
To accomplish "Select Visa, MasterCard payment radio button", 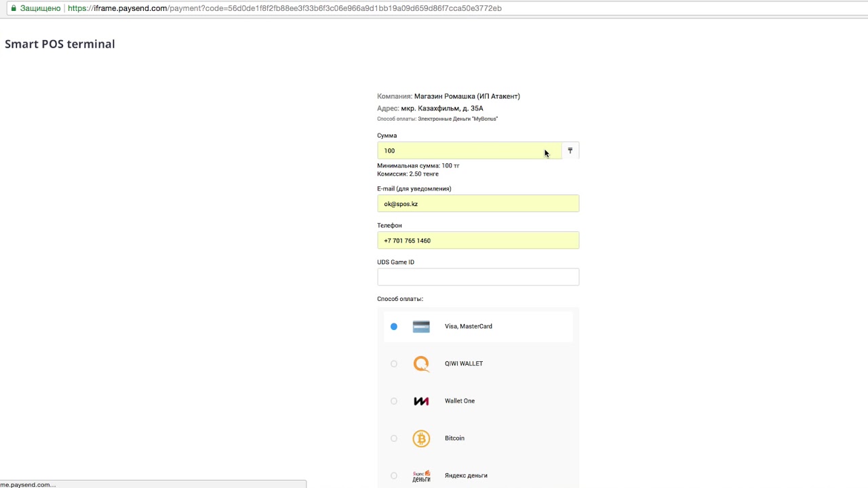I will (394, 327).
